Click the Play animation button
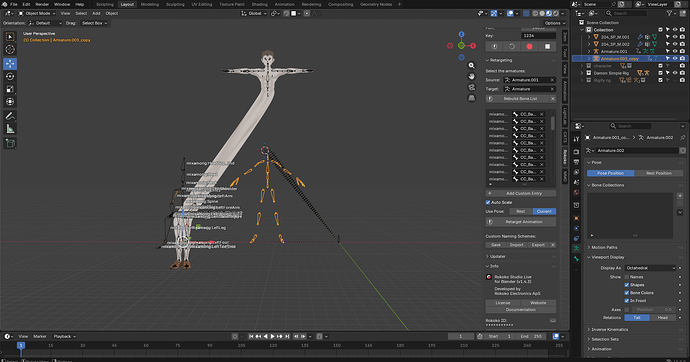Viewport: 690px width, 362px height. [272, 336]
